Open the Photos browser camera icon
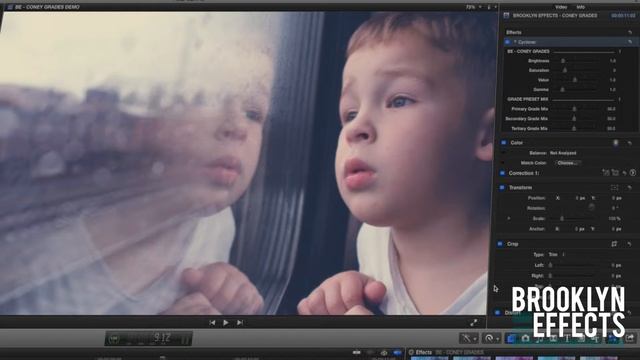Image resolution: width=640 pixels, height=360 pixels. point(525,338)
